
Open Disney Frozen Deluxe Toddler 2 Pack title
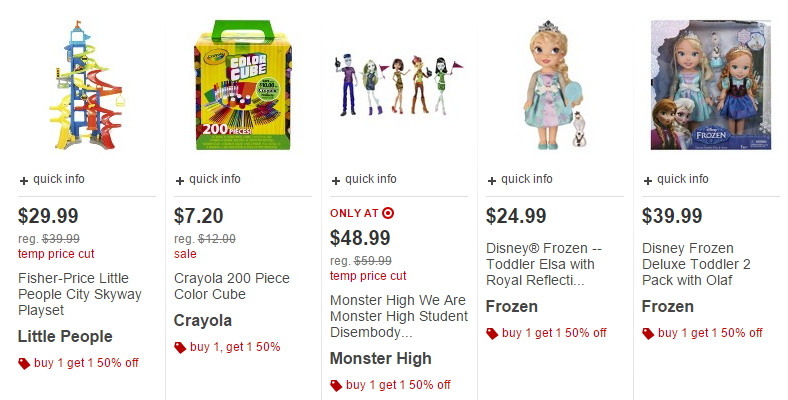696,264
